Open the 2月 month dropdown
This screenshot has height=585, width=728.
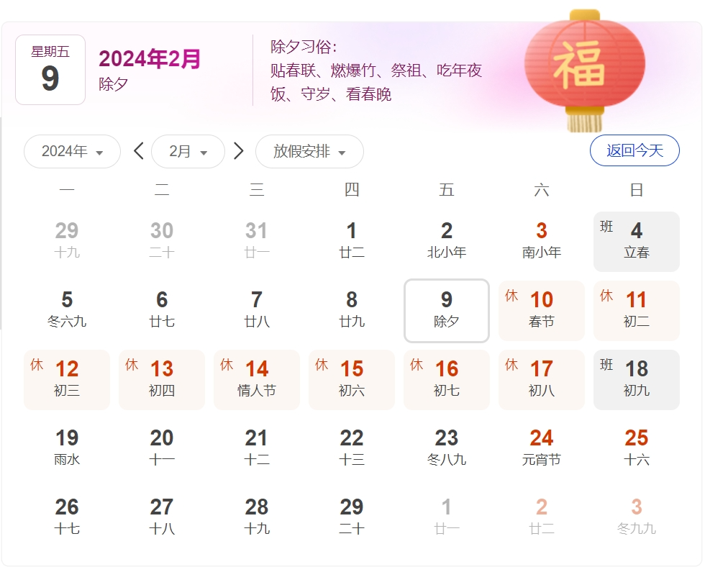(x=188, y=151)
